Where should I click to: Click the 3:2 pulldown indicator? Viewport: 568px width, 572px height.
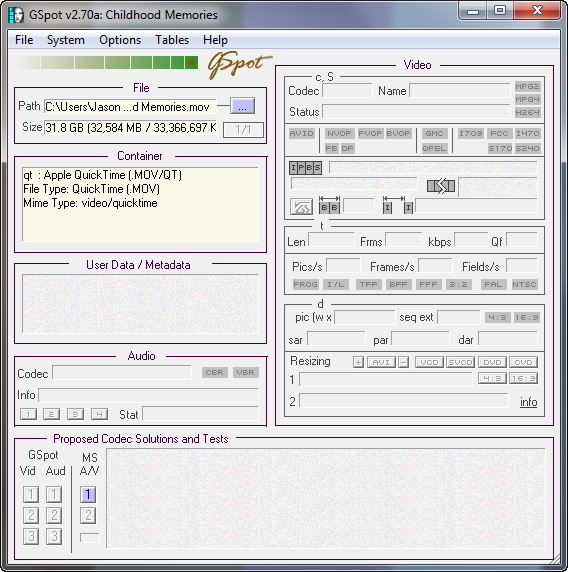click(459, 284)
